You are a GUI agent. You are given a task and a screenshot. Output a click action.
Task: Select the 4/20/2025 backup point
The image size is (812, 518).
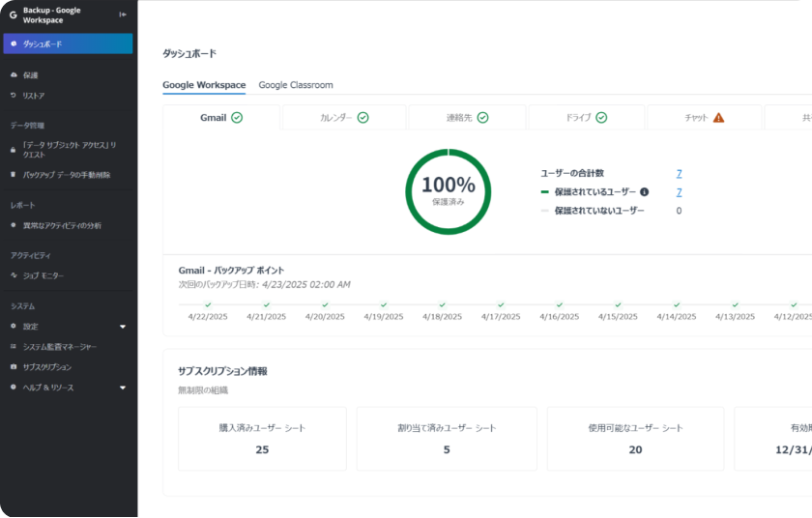point(325,311)
